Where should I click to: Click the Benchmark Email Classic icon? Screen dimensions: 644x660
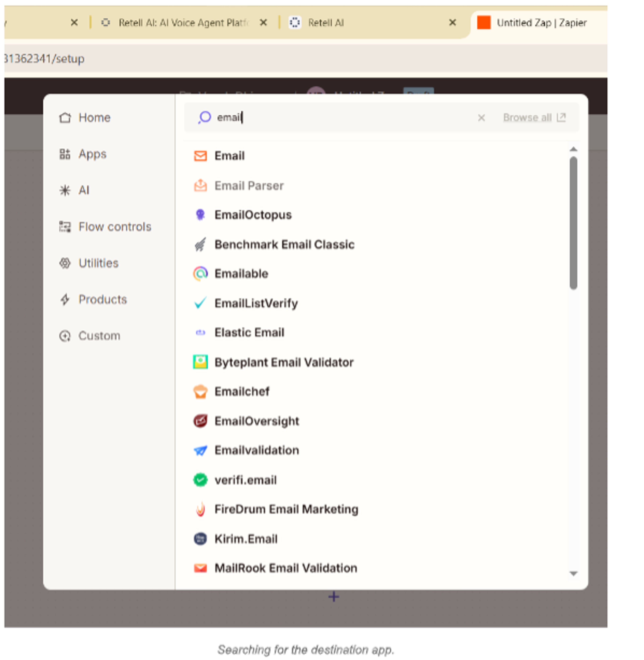(x=200, y=244)
